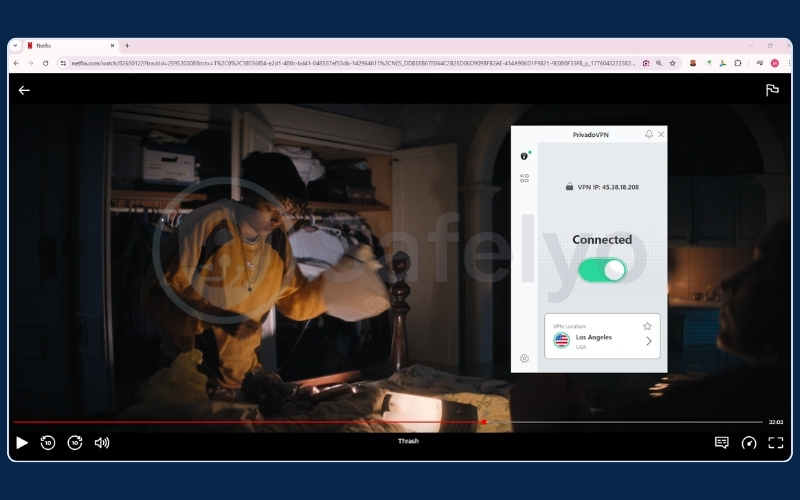Reload the Netflix page
The image size is (800, 500).
point(45,63)
